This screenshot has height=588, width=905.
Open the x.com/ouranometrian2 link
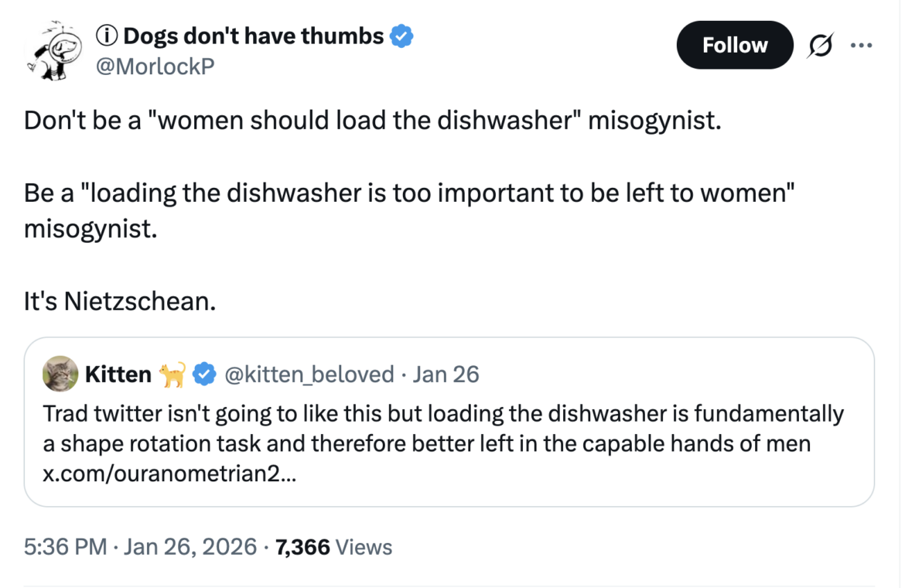(169, 474)
